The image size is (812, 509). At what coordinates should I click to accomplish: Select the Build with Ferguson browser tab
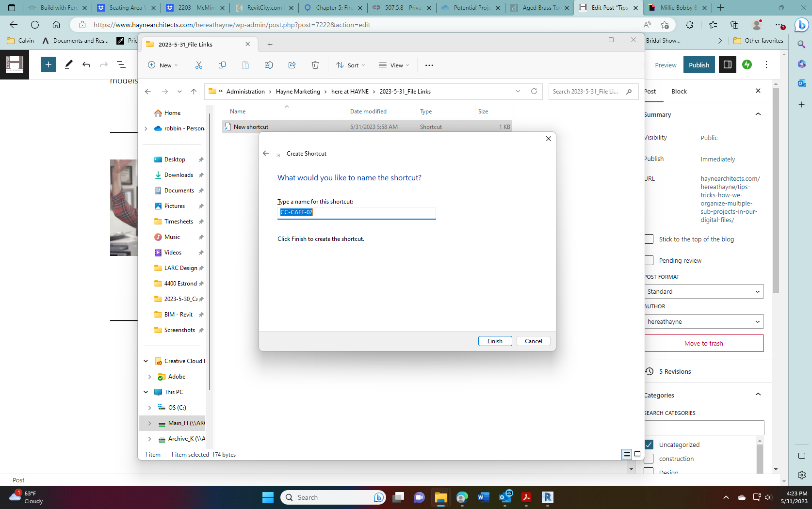coord(58,8)
